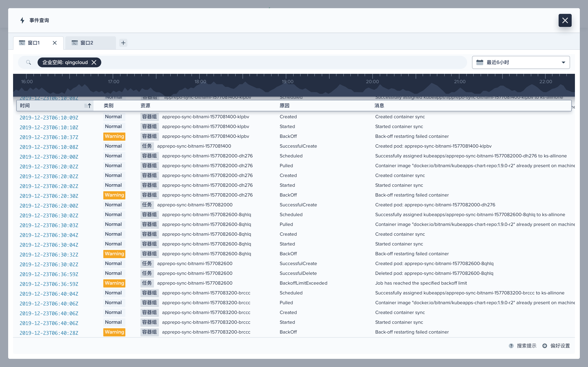Click the calendar icon in time selector
This screenshot has width=588, height=367.
click(480, 62)
